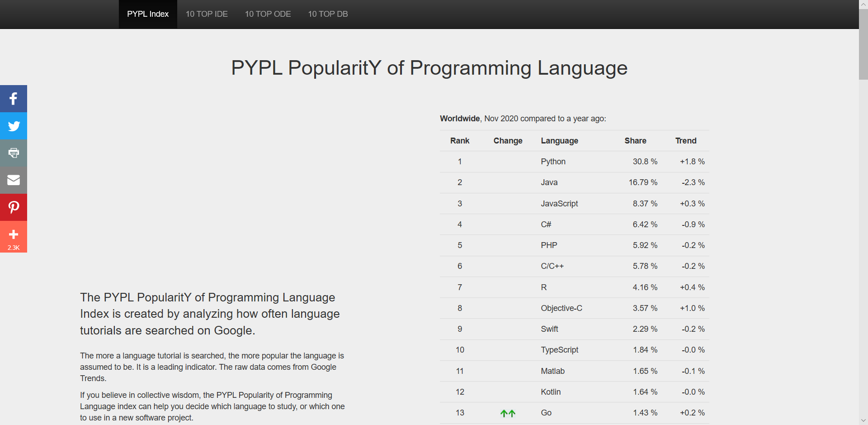Click the PYPL Index description subheading
Screen dimensions: 868x425
(x=210, y=314)
